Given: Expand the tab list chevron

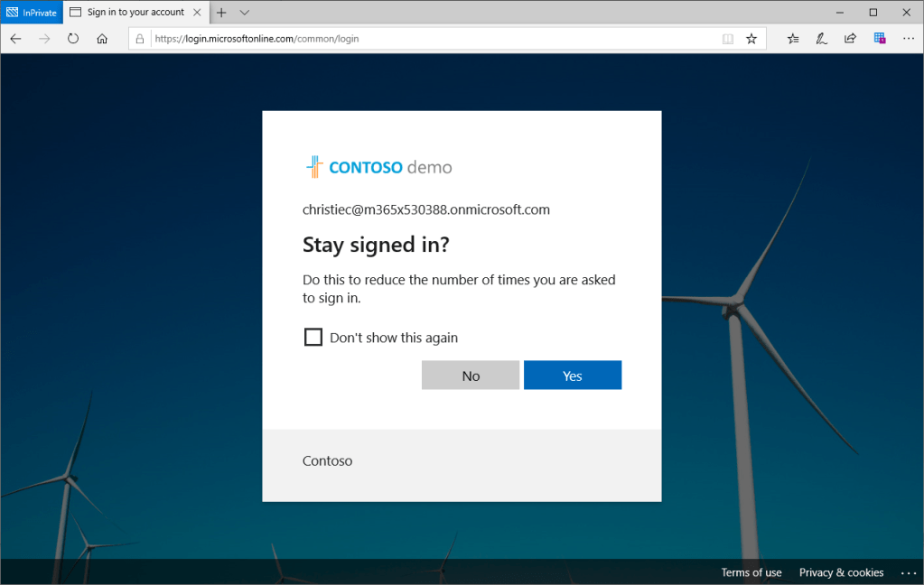Looking at the screenshot, I should click(x=245, y=13).
